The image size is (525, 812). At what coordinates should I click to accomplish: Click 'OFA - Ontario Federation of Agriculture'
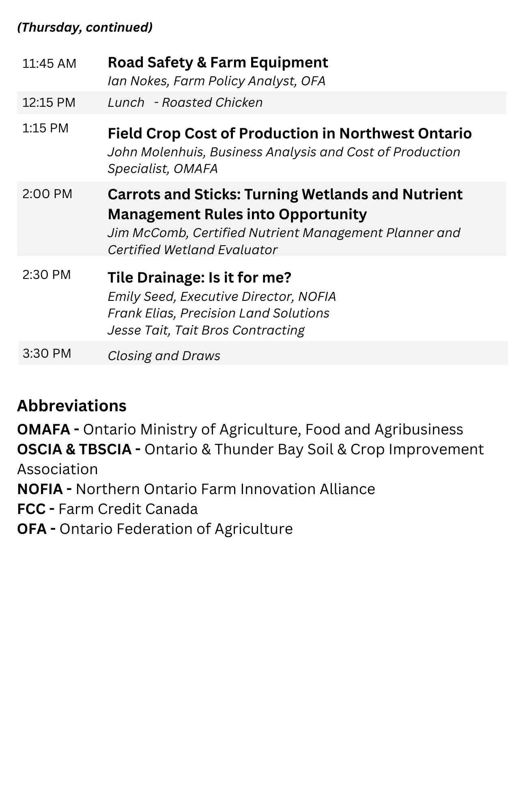(155, 529)
